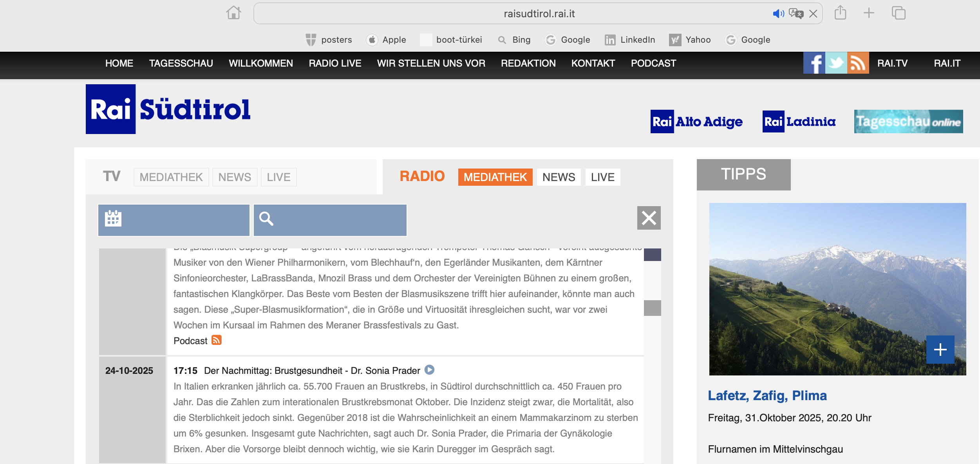The image size is (980, 464).
Task: Click the Tagesschau online banner
Action: pyautogui.click(x=908, y=121)
